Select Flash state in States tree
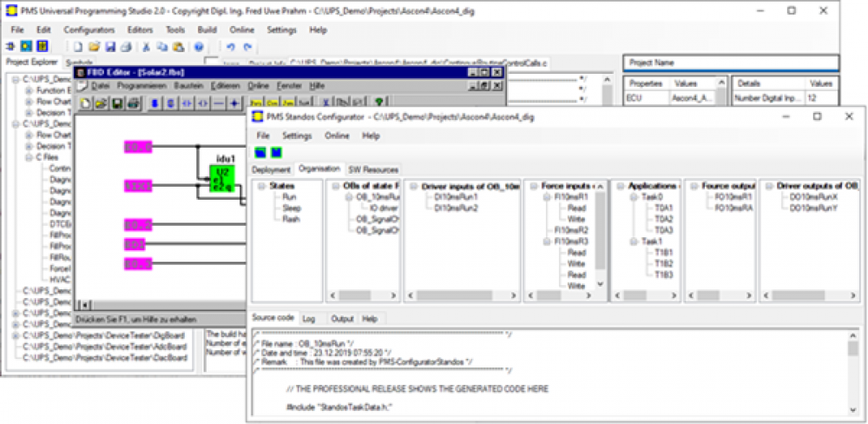The height and width of the screenshot is (424, 868). 292,219
